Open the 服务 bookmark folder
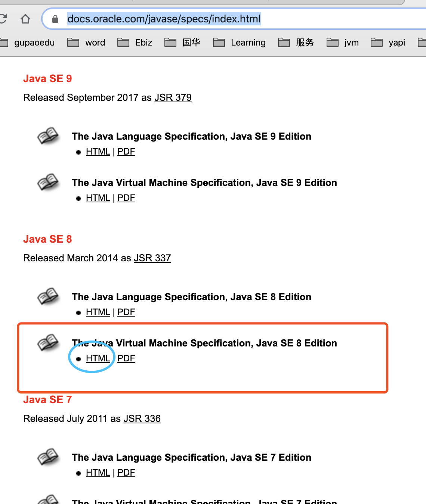This screenshot has height=504, width=426. click(296, 43)
